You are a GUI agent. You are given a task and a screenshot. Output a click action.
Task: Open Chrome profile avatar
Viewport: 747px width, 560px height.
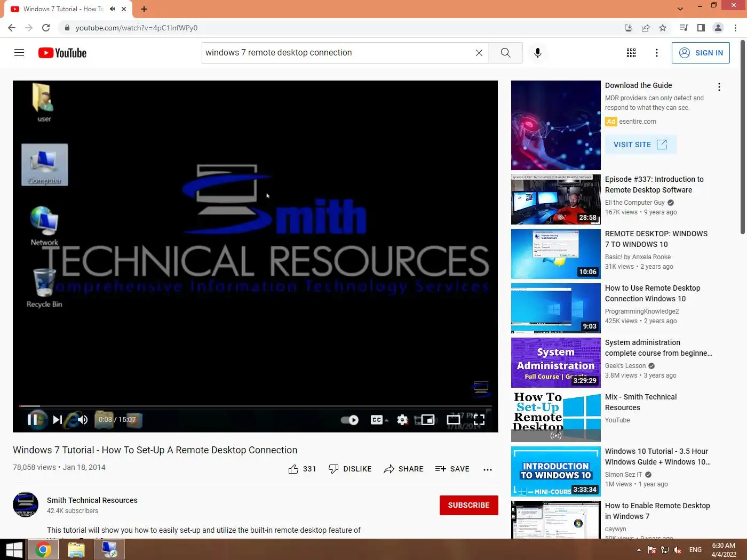718,28
